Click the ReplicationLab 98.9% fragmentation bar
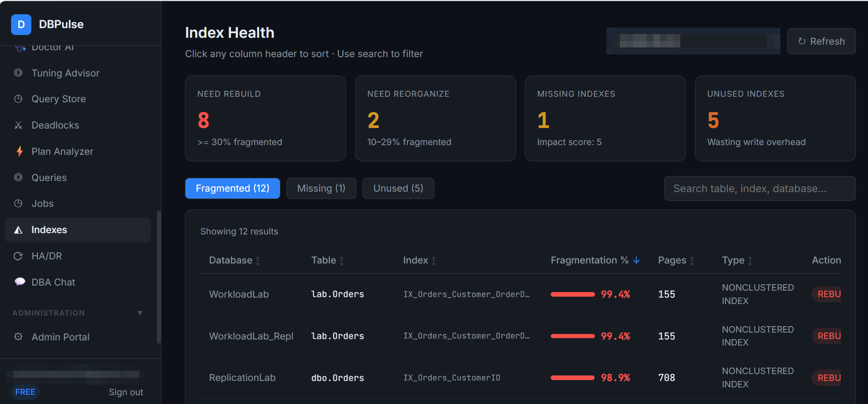The height and width of the screenshot is (404, 868). (572, 378)
